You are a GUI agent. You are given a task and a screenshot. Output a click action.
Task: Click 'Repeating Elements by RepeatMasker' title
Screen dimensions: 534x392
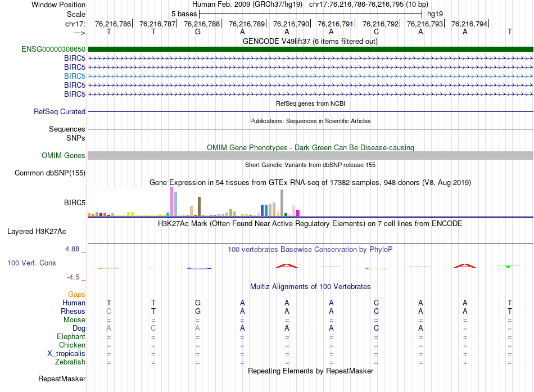[x=310, y=371]
